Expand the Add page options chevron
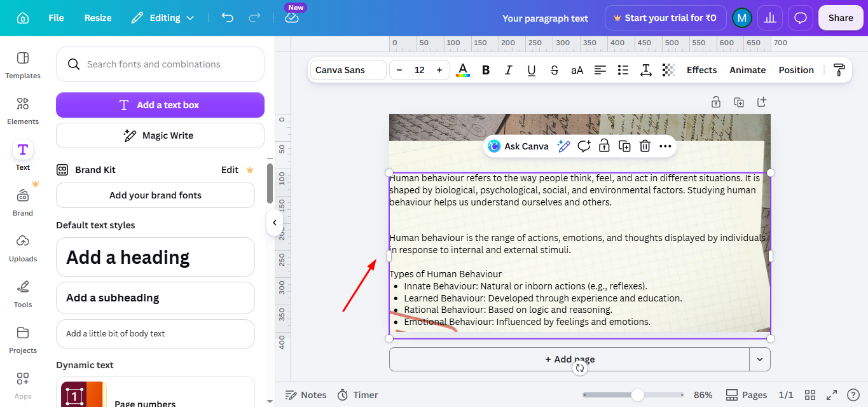868x407 pixels. (x=760, y=359)
